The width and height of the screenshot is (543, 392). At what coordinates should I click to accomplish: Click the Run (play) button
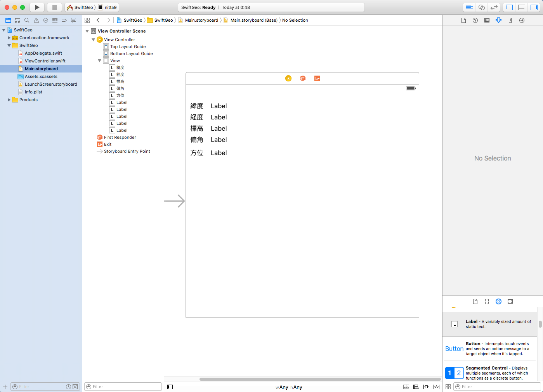[x=37, y=7]
